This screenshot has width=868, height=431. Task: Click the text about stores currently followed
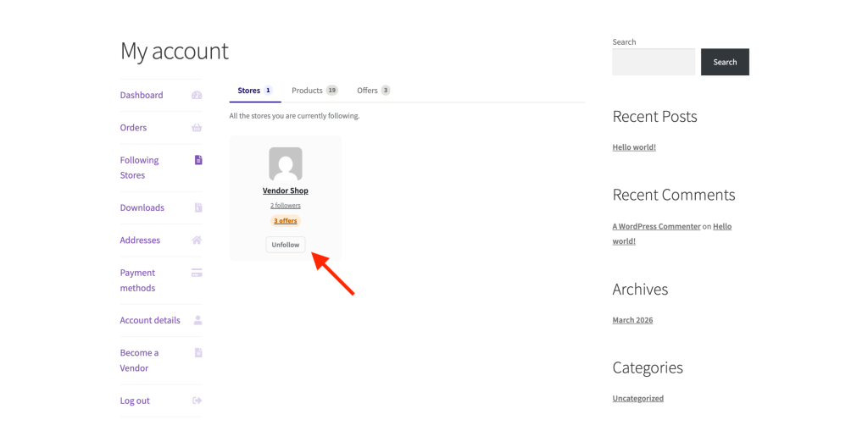(294, 116)
